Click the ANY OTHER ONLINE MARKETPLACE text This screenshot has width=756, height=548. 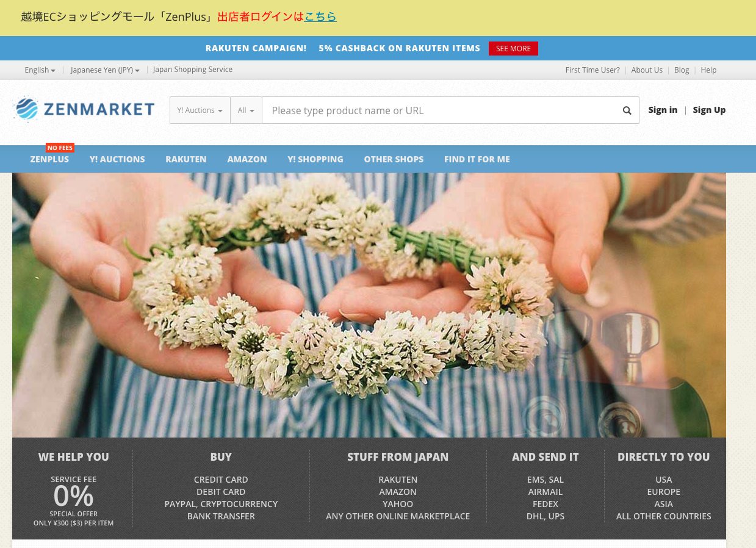point(398,516)
